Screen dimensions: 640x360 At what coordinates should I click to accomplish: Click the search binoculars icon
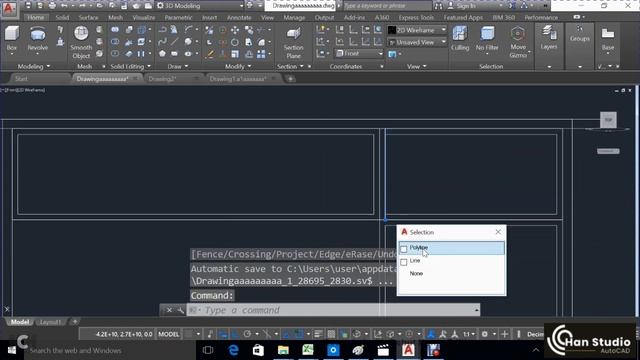pos(438,6)
